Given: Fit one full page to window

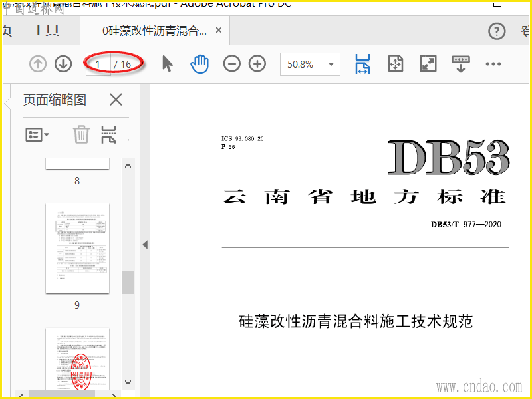Looking at the screenshot, I should [x=395, y=64].
